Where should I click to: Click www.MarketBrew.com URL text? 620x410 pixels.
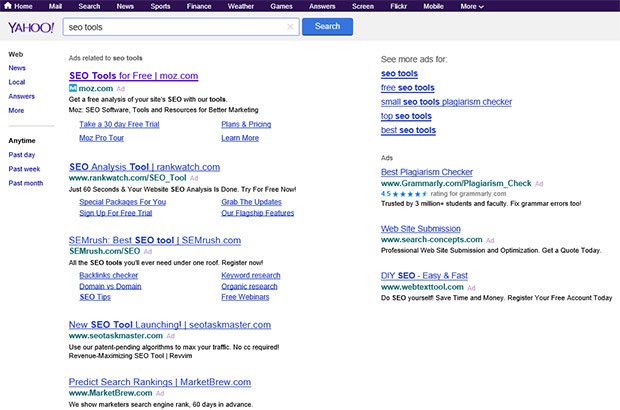click(110, 393)
